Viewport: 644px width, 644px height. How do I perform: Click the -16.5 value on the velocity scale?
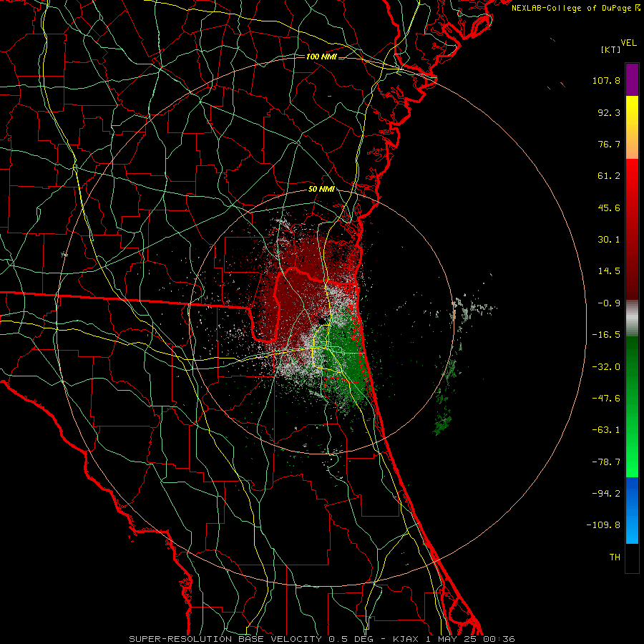pos(606,335)
